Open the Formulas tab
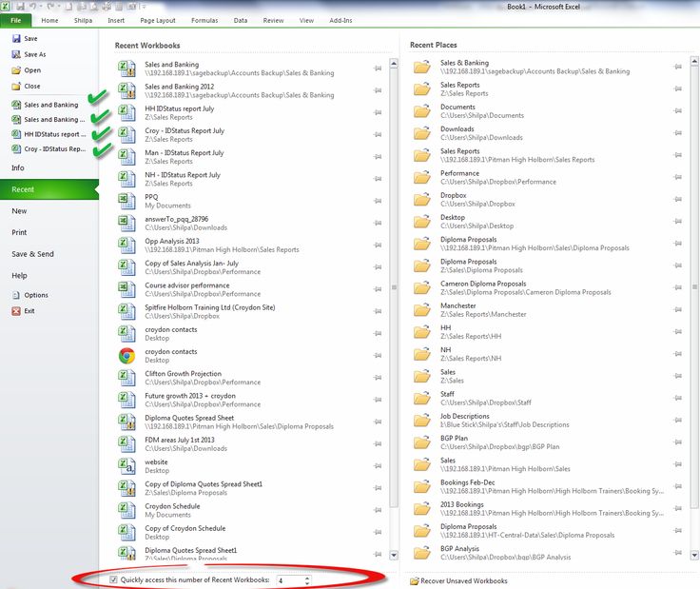 click(204, 21)
